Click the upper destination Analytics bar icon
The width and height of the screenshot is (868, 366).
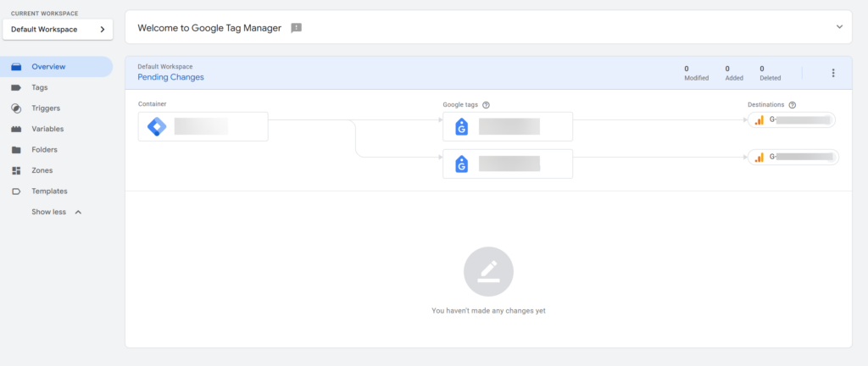(759, 119)
